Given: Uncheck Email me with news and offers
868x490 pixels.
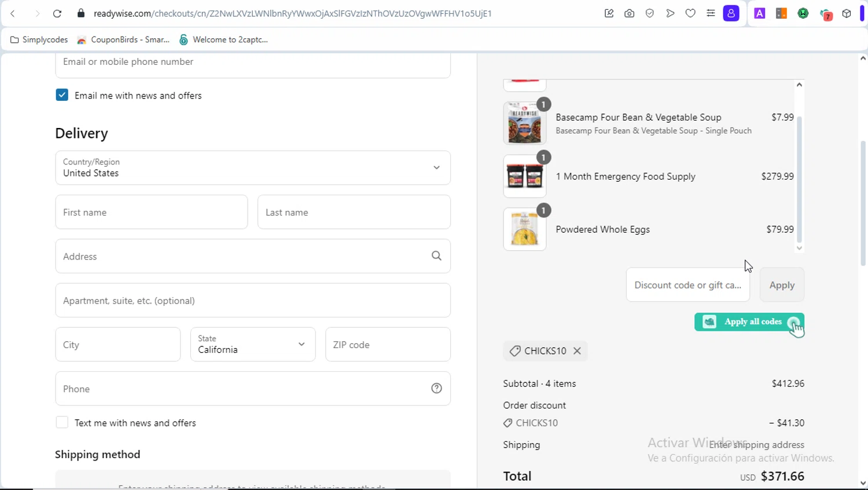Looking at the screenshot, I should (x=62, y=95).
